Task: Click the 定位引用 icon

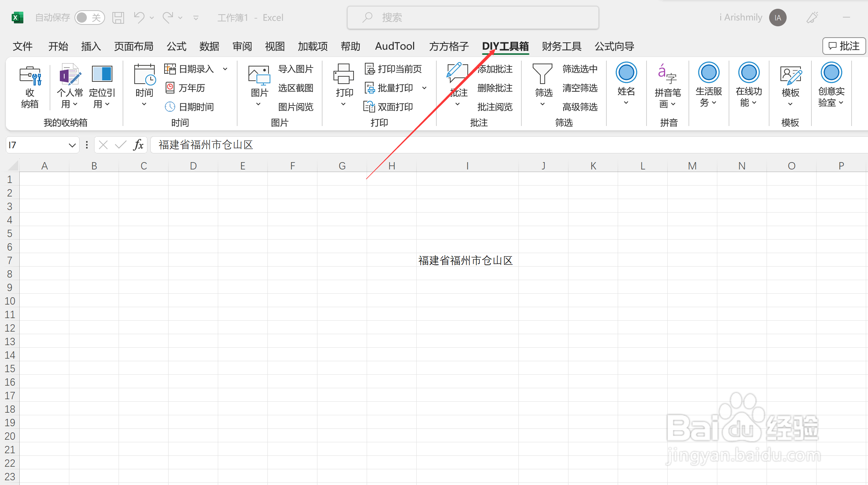Action: [x=102, y=74]
